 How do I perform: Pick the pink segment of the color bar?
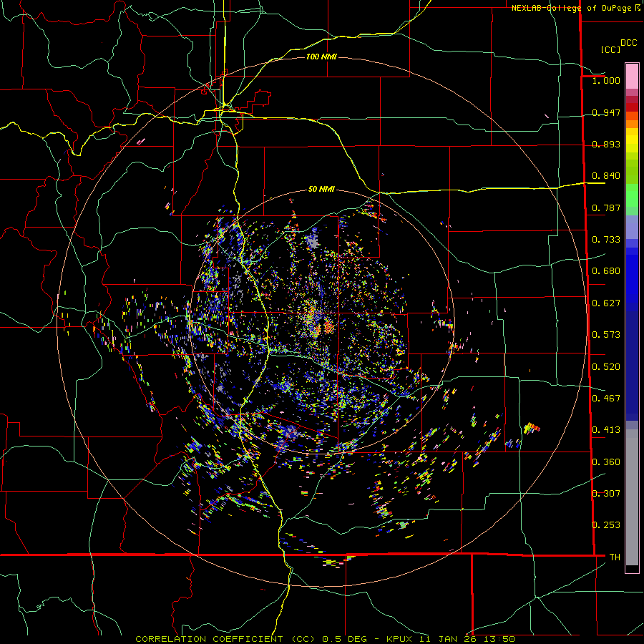pos(632,76)
